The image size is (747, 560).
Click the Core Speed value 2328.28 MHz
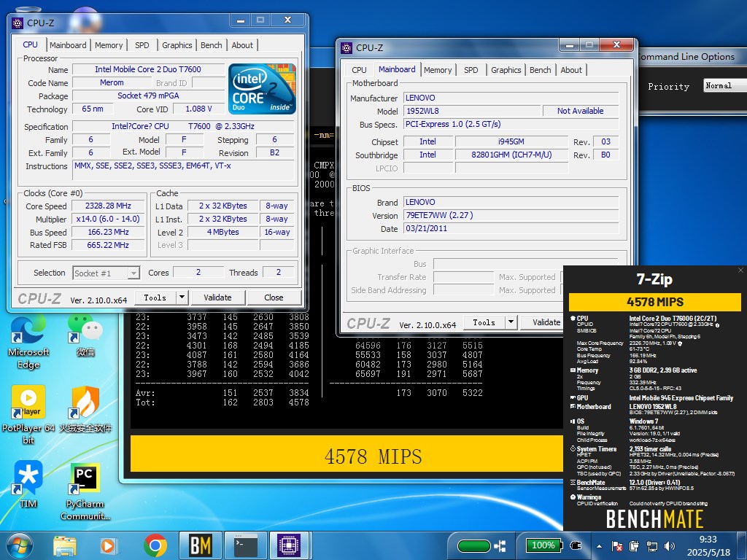coord(108,206)
